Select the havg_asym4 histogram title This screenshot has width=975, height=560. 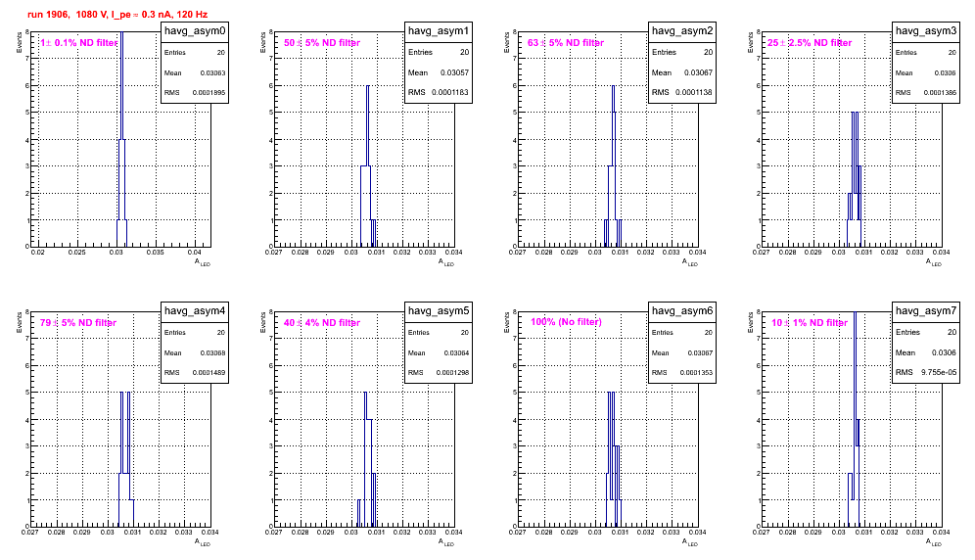coord(195,311)
